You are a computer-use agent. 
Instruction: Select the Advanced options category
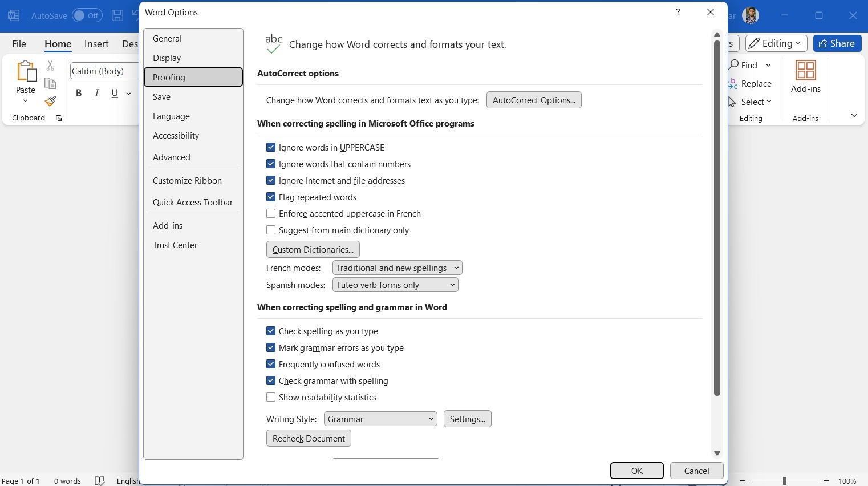pyautogui.click(x=172, y=157)
